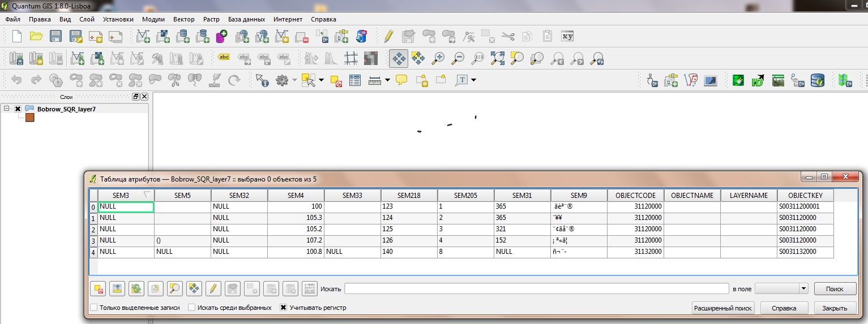Click the brown layer color swatch

[30, 118]
